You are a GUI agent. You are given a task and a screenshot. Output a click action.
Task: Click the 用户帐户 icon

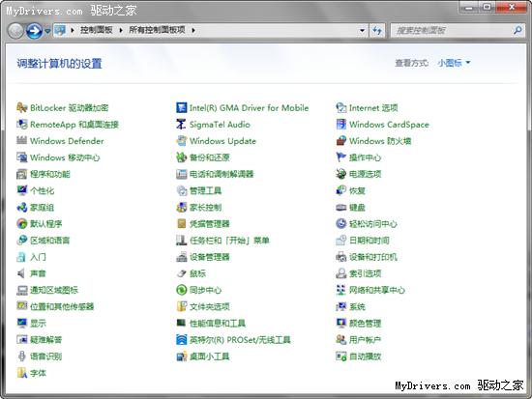pyautogui.click(x=341, y=340)
